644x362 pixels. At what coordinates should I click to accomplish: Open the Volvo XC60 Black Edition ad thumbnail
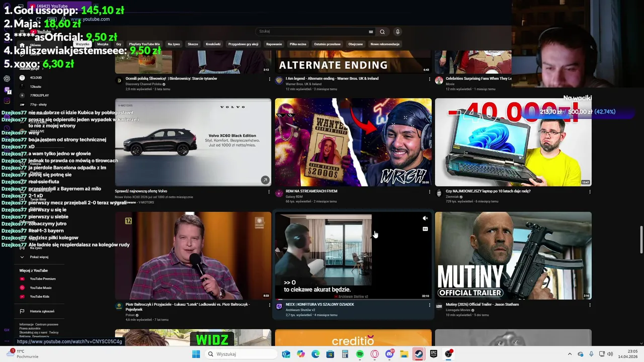tap(193, 142)
